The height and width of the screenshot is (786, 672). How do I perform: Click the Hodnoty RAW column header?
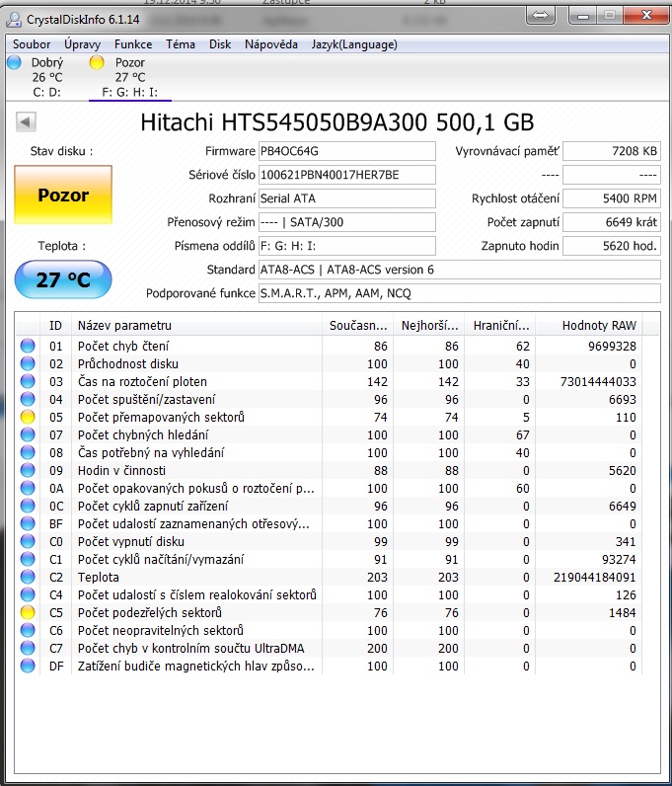[589, 325]
